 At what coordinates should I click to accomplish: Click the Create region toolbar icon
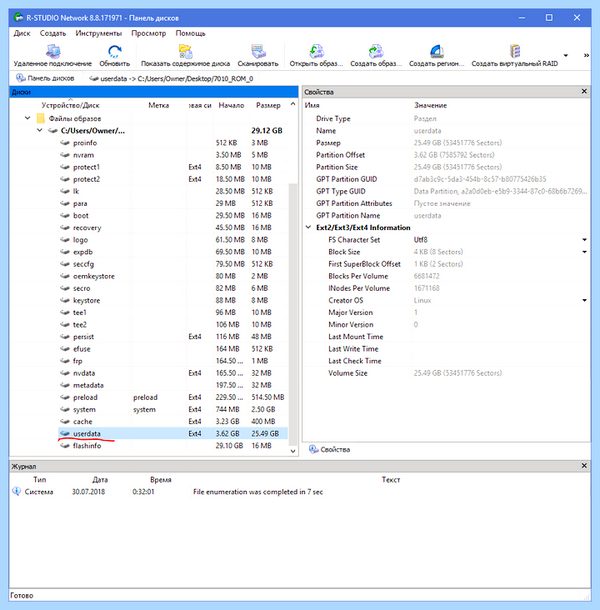tap(437, 51)
